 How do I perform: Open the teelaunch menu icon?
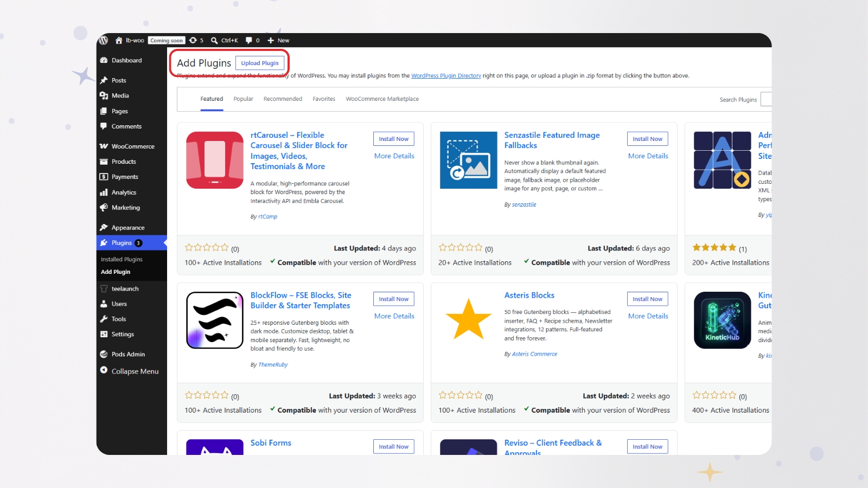click(x=104, y=288)
